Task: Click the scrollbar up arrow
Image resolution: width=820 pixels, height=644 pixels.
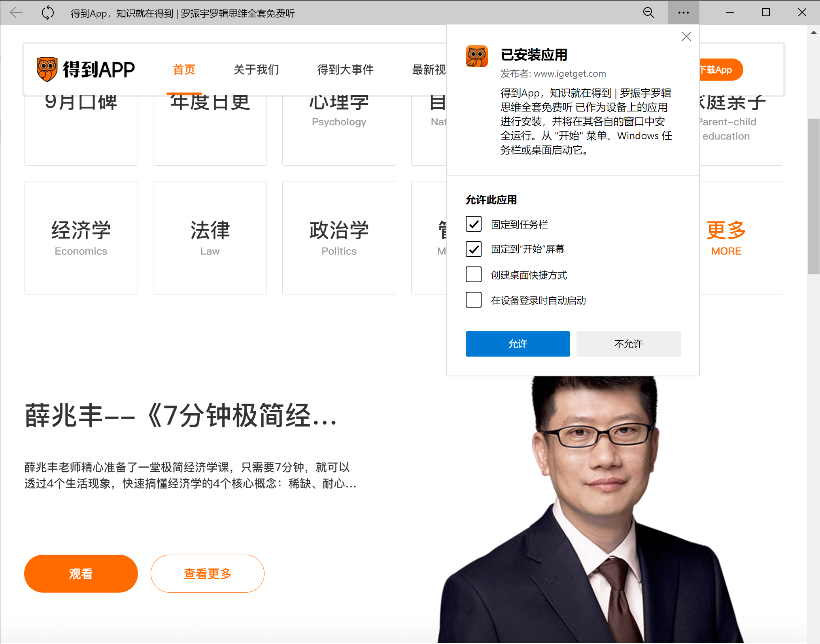Action: 813,32
